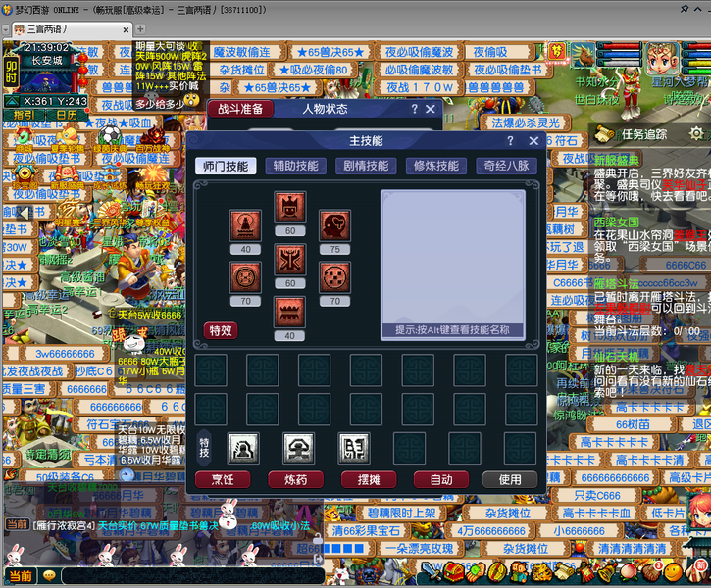This screenshot has width=711, height=588.
Task: Click the sword attack icon in bottom bar
Action: 431,572
